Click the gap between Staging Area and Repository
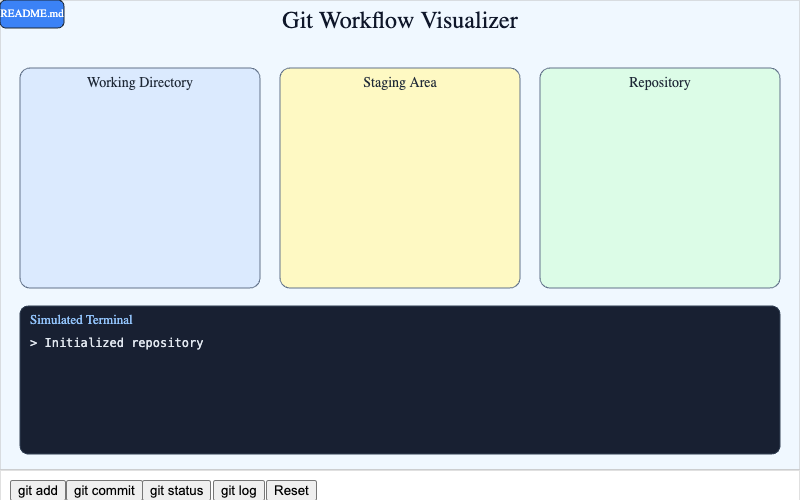The width and height of the screenshot is (800, 500). point(530,180)
